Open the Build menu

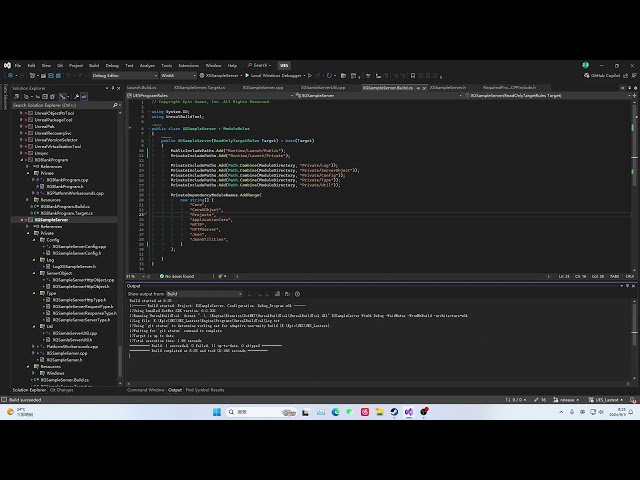coord(94,65)
